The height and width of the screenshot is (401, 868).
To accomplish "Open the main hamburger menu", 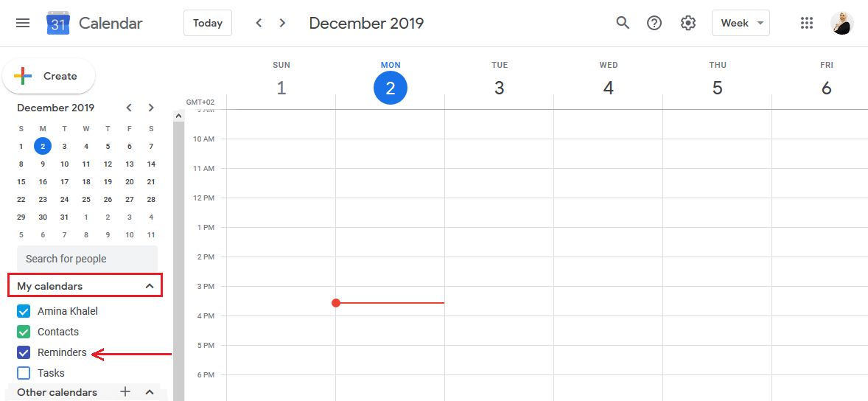I will point(23,24).
